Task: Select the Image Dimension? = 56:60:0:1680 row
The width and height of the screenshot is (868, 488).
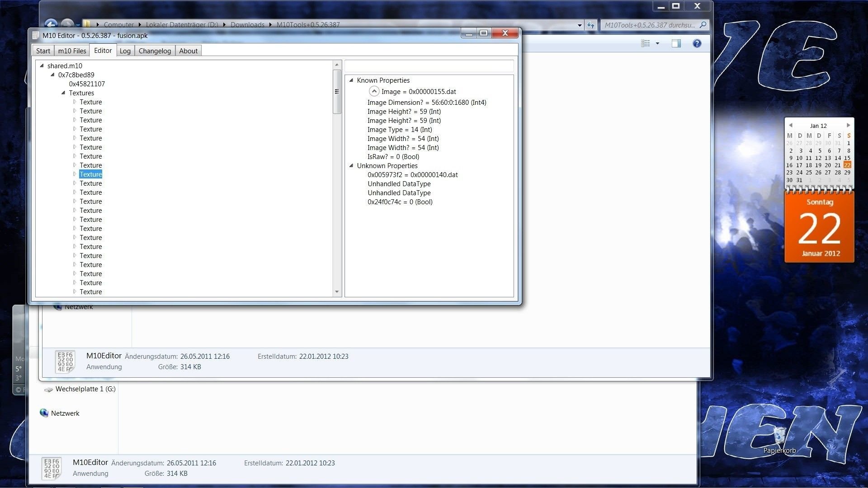Action: coord(427,103)
